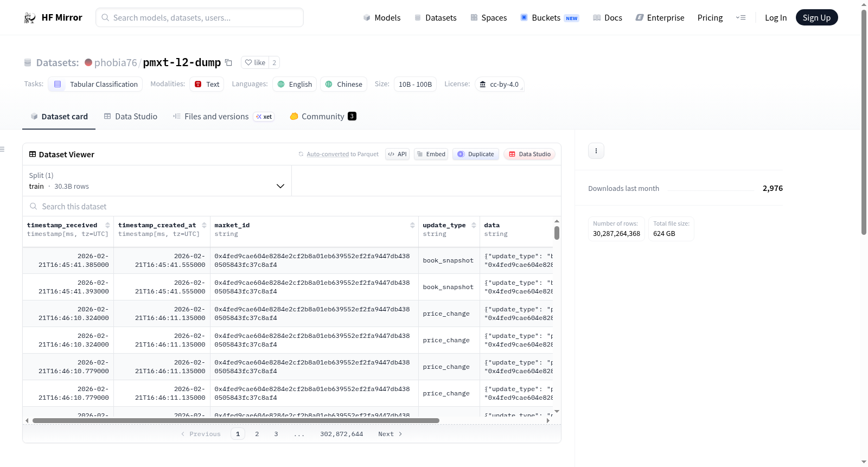
Task: Open the Dataset card tab
Action: pos(59,117)
